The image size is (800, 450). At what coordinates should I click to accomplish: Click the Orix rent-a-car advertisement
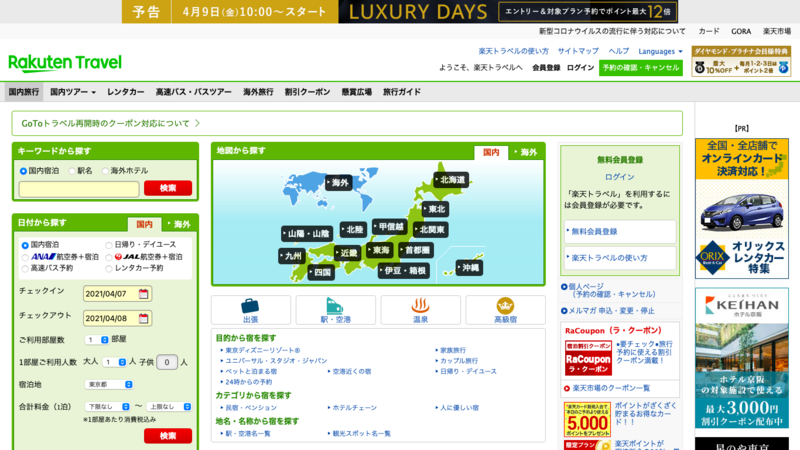point(741,208)
